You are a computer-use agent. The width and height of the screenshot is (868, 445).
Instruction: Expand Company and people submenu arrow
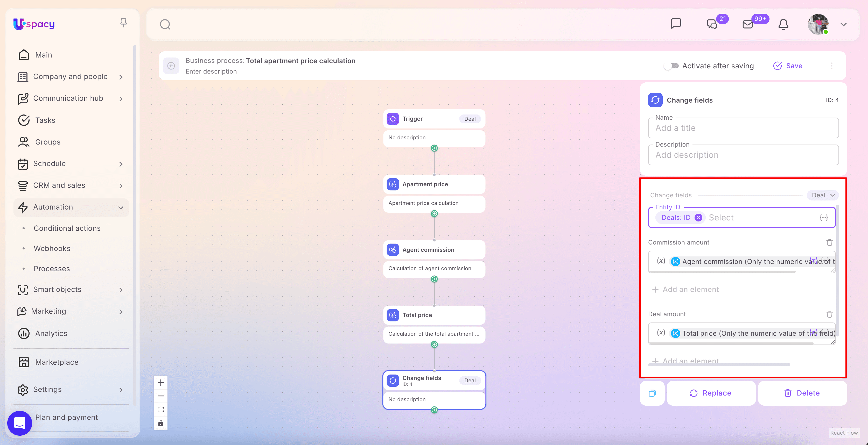point(121,77)
